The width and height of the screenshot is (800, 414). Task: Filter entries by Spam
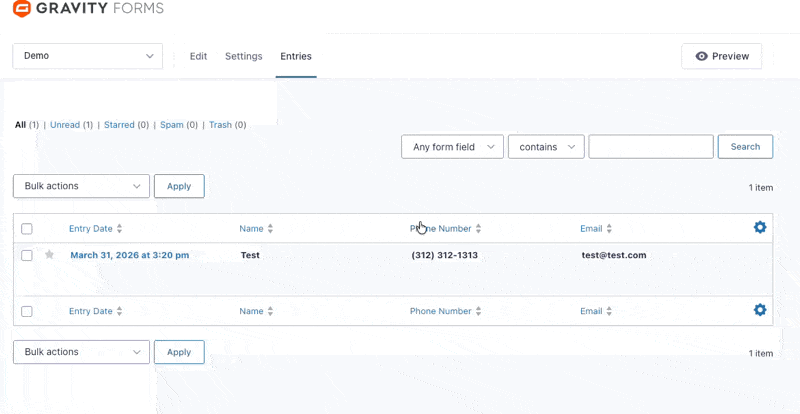click(x=172, y=125)
